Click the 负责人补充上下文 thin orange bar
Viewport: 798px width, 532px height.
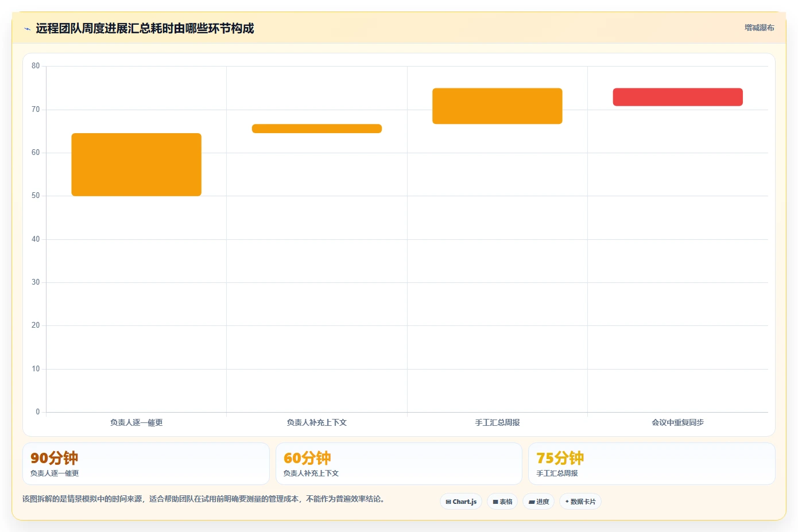[317, 129]
